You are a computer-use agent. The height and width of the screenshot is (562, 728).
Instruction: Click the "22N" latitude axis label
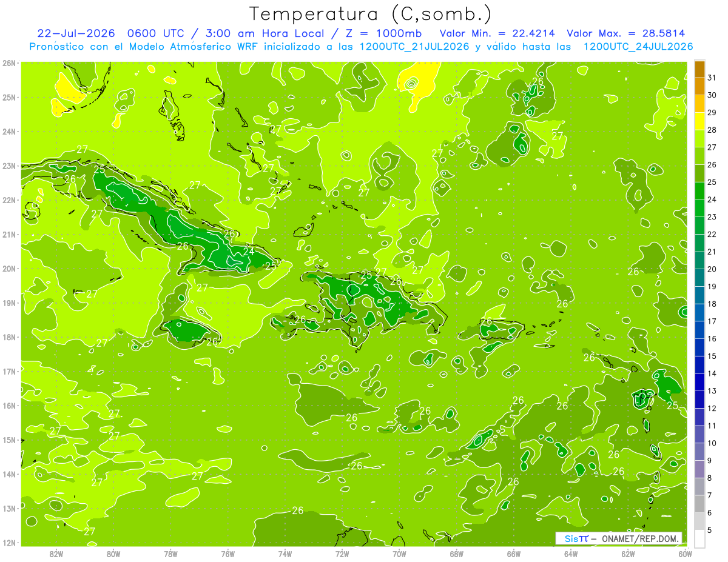point(9,200)
